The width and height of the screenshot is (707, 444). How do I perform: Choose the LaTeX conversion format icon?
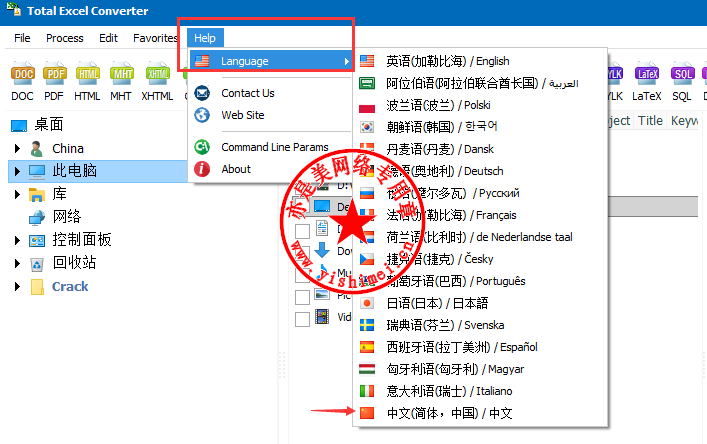pos(647,73)
